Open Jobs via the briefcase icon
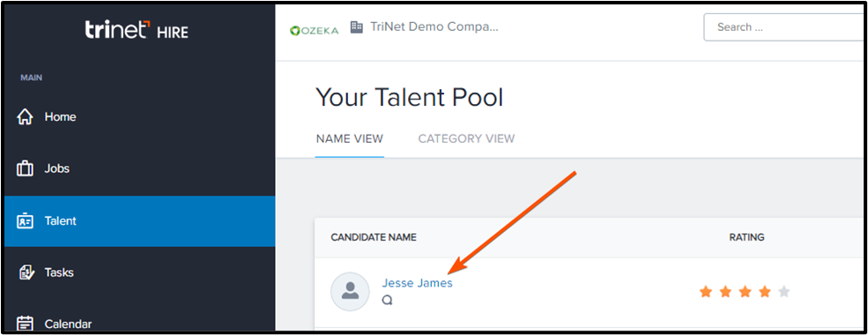 click(x=25, y=168)
